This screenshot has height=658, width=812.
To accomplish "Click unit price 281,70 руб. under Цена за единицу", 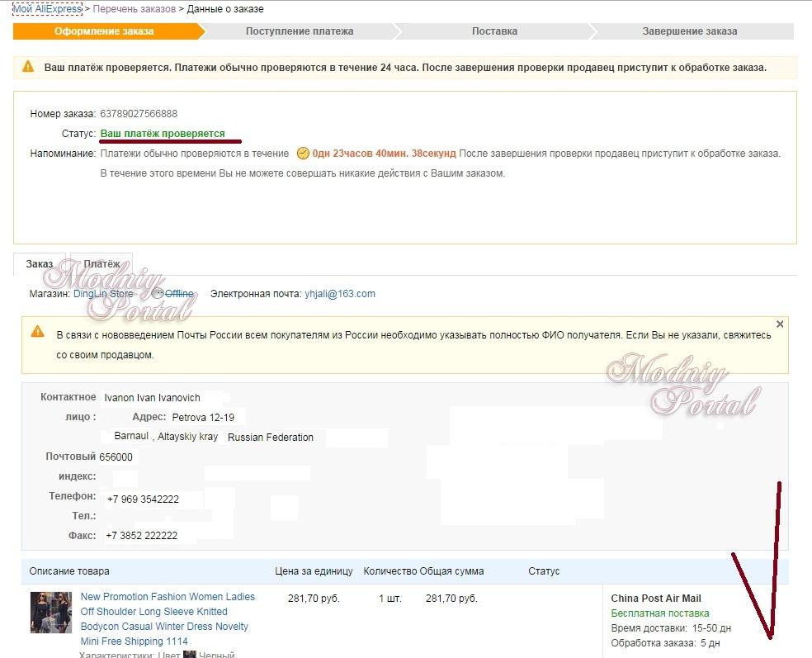I will [314, 599].
